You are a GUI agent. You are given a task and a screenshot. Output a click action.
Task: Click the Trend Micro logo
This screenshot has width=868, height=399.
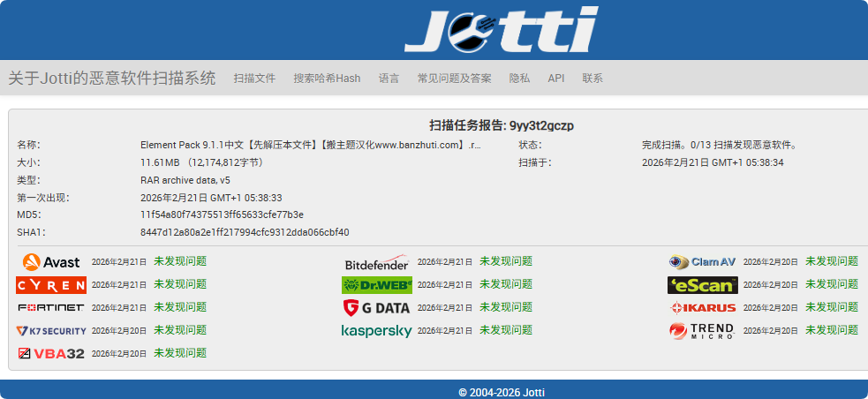(x=703, y=331)
